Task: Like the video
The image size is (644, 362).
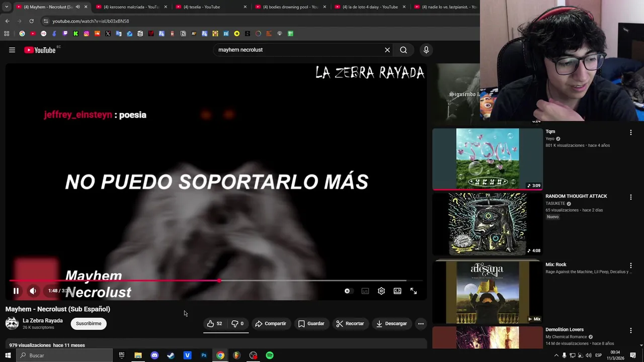Action: click(214, 323)
